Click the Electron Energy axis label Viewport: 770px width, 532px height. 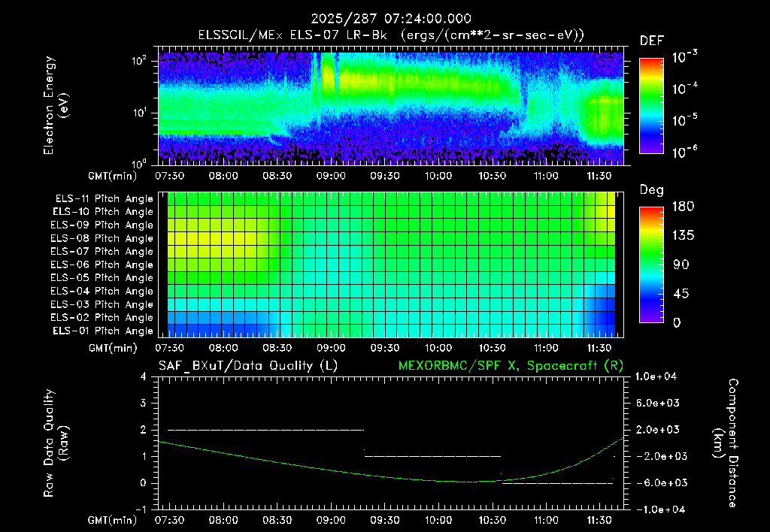[x=56, y=105]
